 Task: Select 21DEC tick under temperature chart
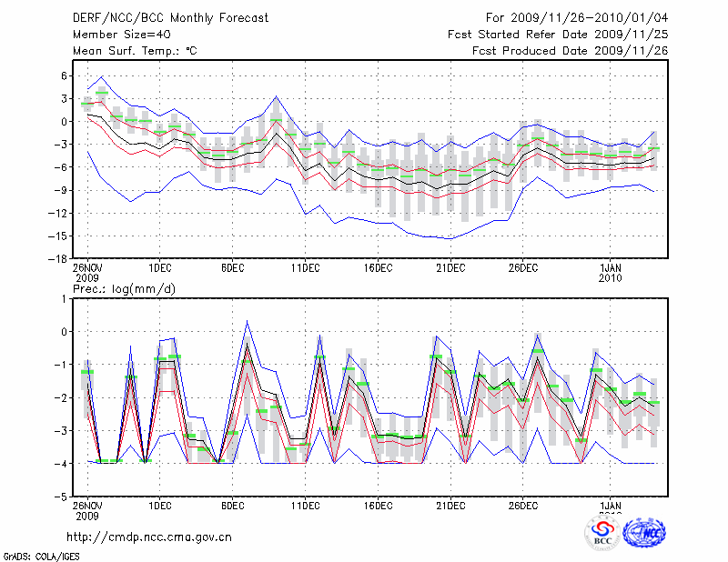[x=450, y=267]
